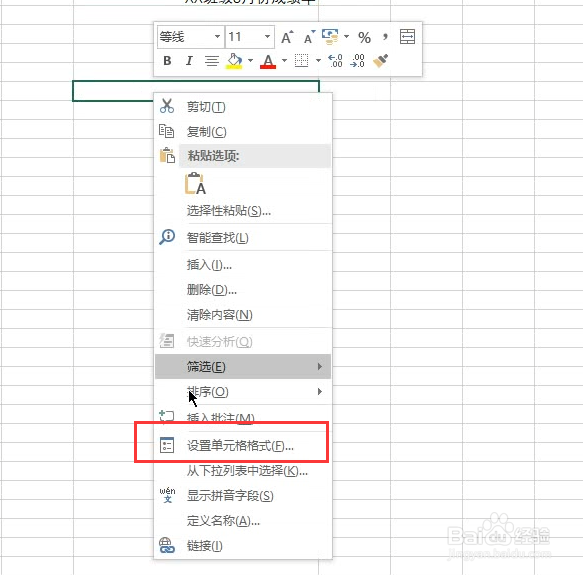This screenshot has height=575, width=583.
Task: Open borders dropdown arrow
Action: [318, 60]
